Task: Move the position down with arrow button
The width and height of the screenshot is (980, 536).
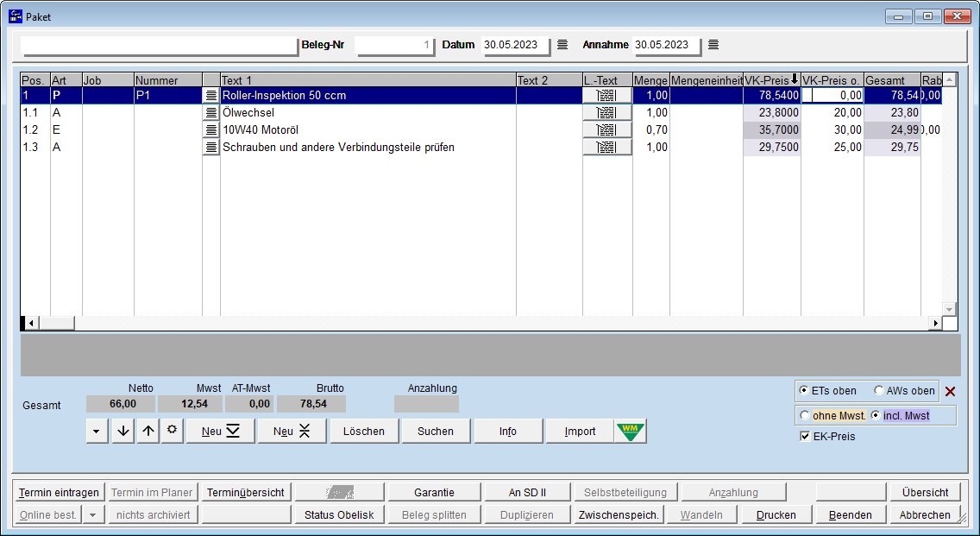Action: click(x=123, y=431)
